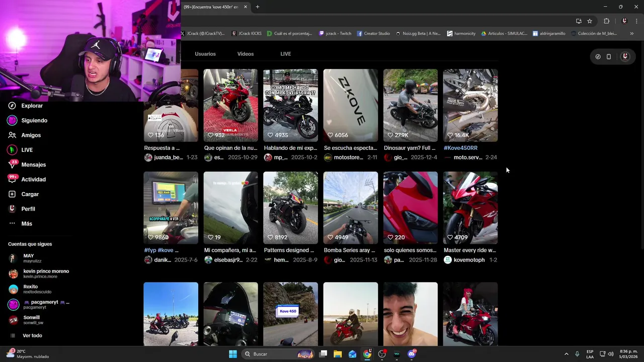Open Mensajes with the 23 badge
This screenshot has height=362, width=644.
point(27,164)
